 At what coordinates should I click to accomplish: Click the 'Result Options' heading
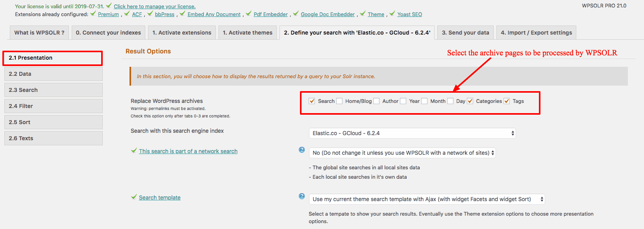coord(148,51)
